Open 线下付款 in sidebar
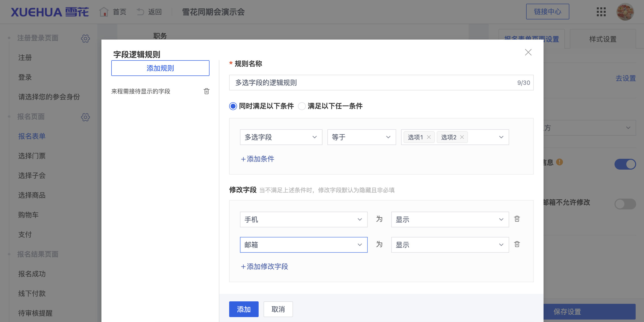 click(x=32, y=293)
